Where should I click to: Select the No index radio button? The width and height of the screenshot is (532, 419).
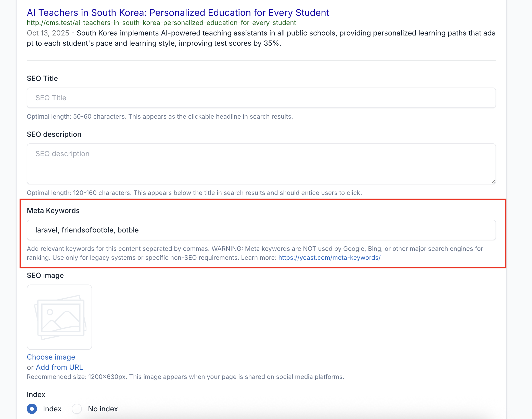pyautogui.click(x=77, y=409)
